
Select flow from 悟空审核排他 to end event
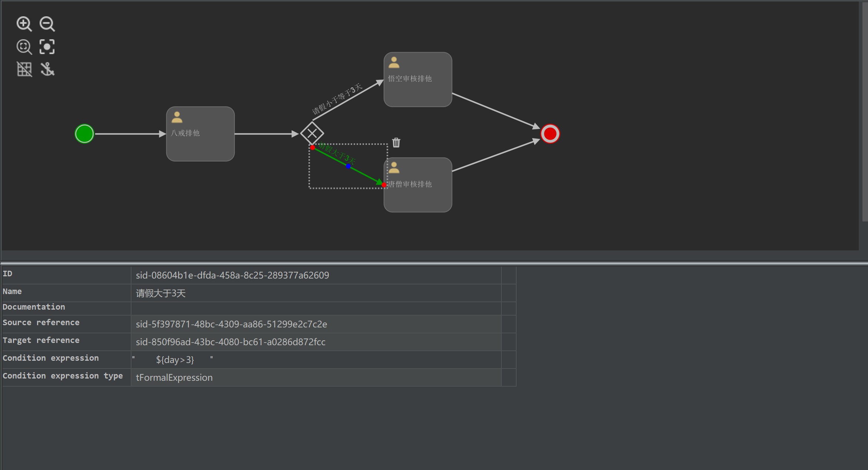coord(496,111)
